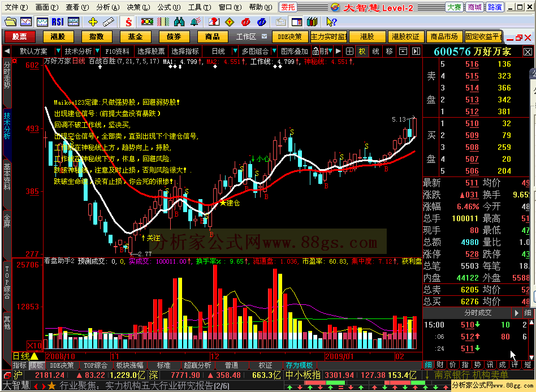
Task: Click the line chart toolbar icon
Action: click(26, 22)
